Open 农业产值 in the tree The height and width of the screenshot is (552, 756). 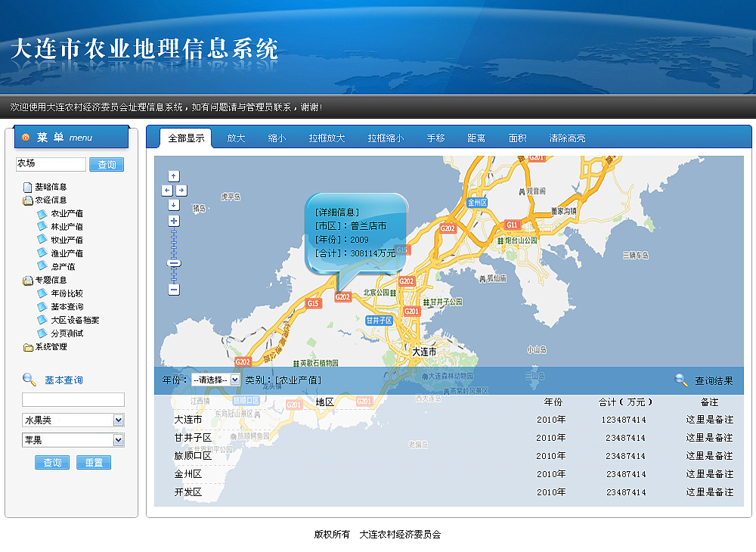pos(67,213)
